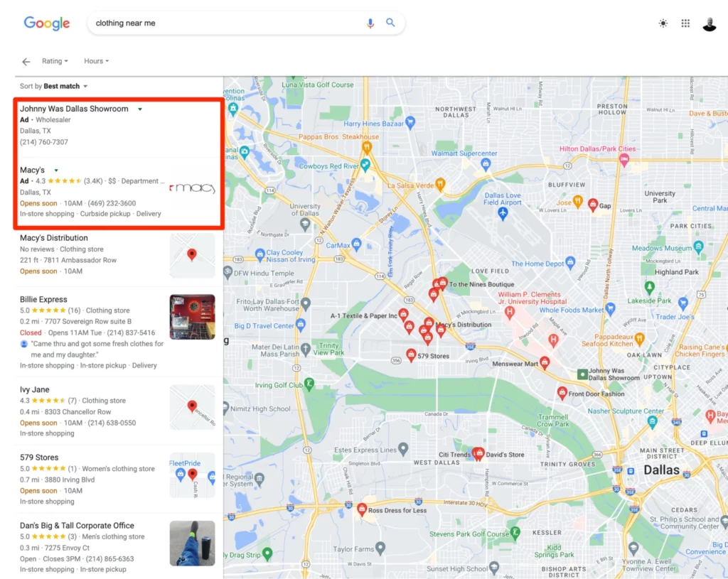728x579 pixels.
Task: Expand the Johnny Was ad info arrow
Action: tap(140, 109)
